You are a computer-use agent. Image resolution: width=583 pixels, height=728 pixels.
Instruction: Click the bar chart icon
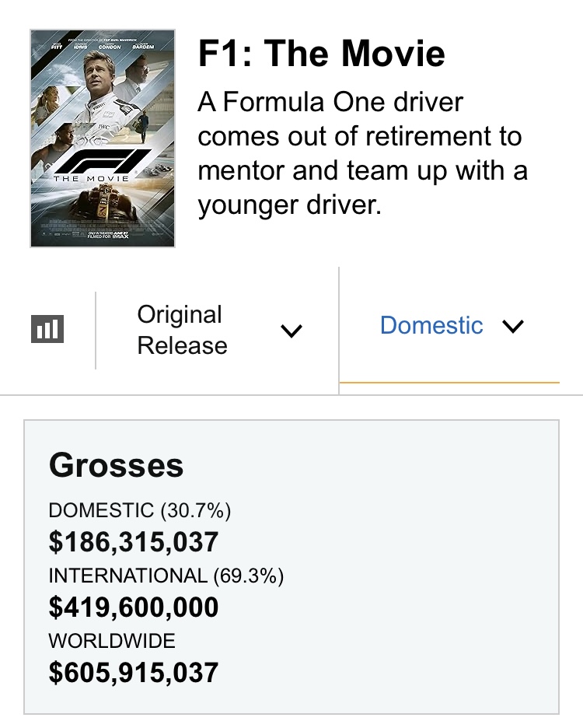tap(47, 330)
